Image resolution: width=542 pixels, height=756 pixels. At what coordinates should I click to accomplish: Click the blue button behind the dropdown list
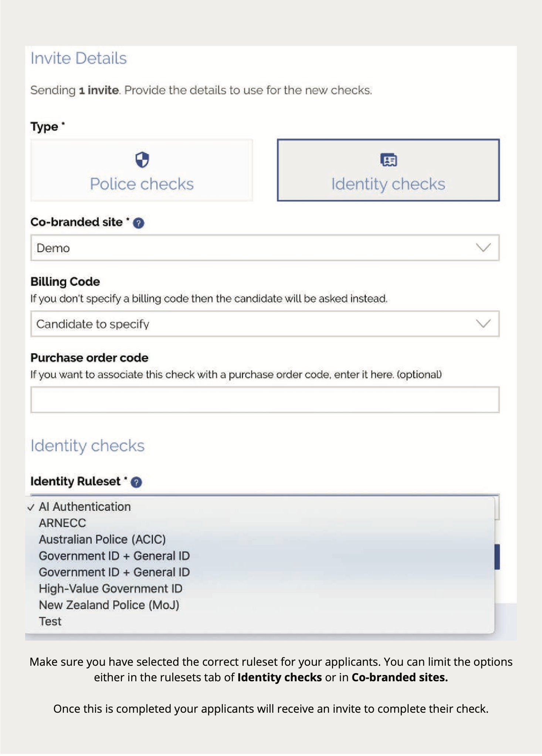click(x=497, y=557)
